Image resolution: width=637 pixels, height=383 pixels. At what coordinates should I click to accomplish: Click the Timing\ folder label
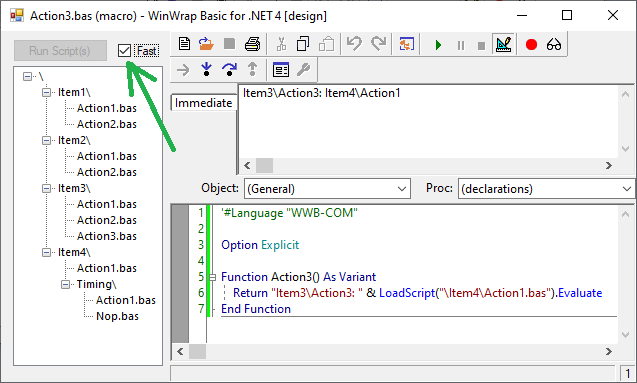tap(96, 284)
